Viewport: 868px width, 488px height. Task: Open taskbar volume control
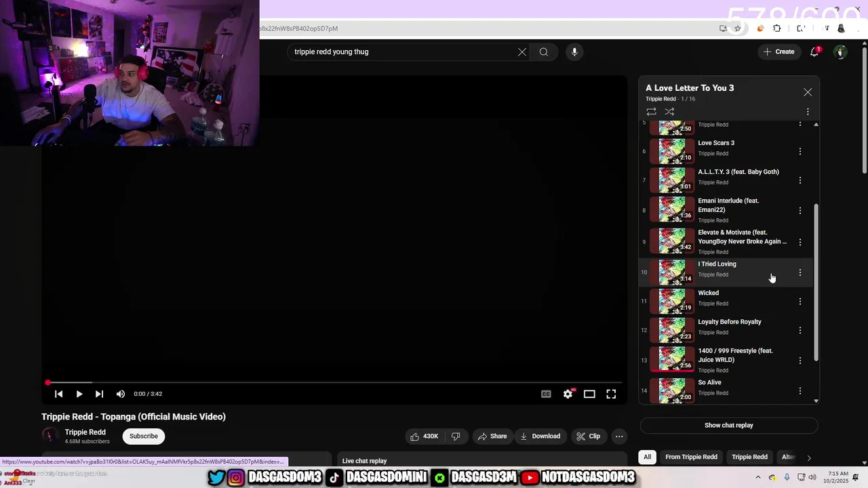click(812, 477)
